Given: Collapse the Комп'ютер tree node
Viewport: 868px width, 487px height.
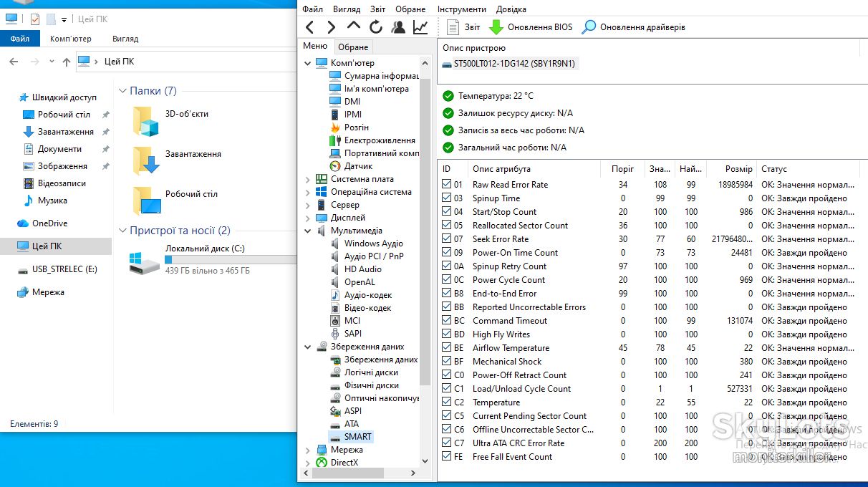Looking at the screenshot, I should pyautogui.click(x=307, y=63).
